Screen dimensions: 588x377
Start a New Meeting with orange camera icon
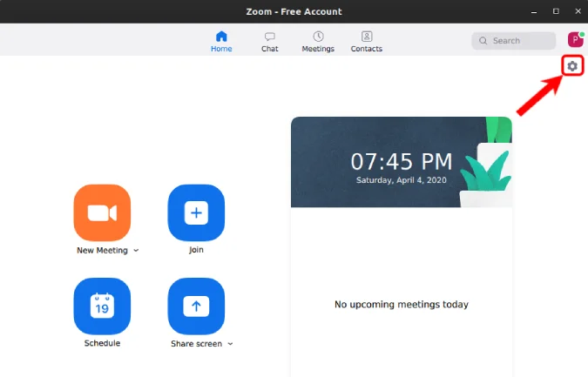point(103,212)
